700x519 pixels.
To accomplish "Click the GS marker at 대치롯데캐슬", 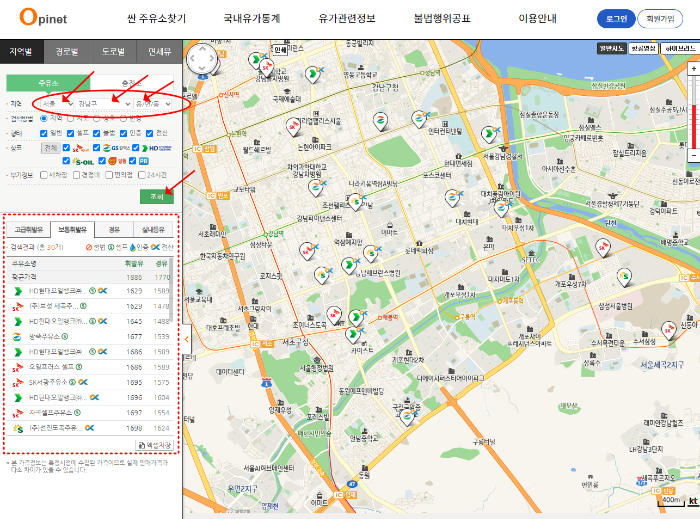I will pos(501,208).
